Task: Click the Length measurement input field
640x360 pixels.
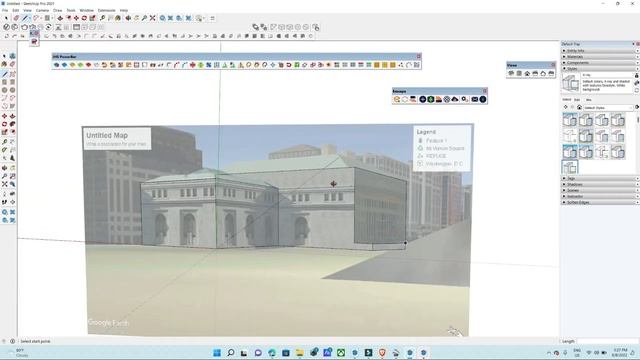Action: 607,341
